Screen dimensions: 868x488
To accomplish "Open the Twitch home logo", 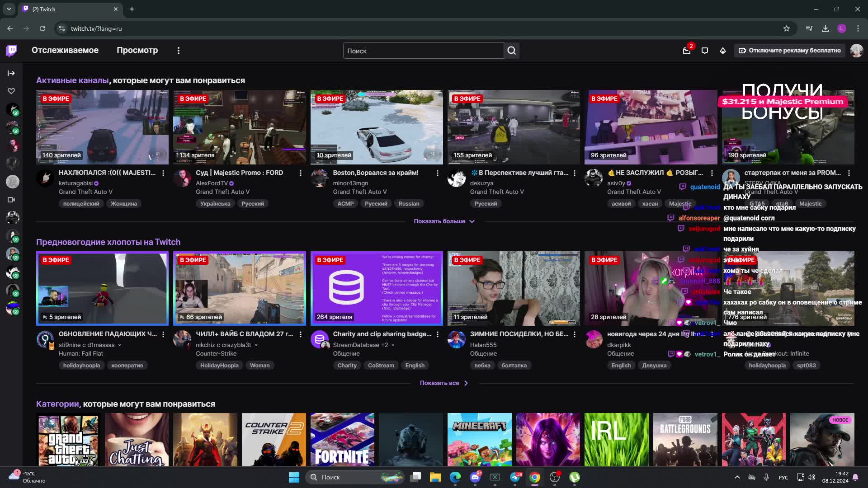I will click(x=11, y=51).
